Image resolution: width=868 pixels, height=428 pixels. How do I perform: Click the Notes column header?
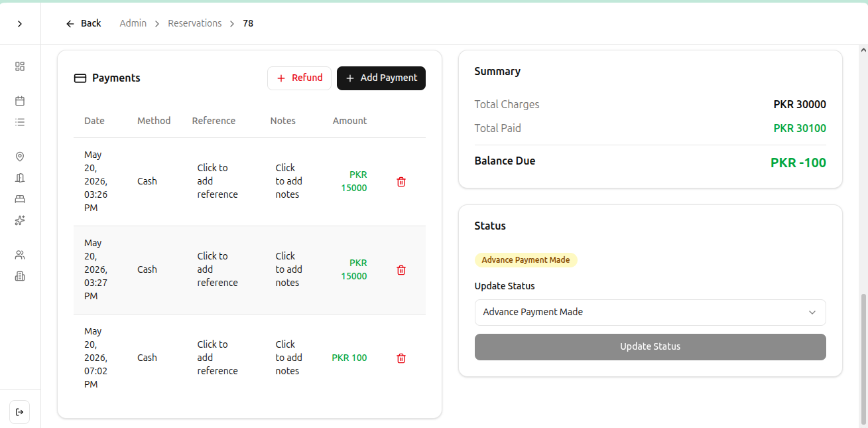pyautogui.click(x=283, y=121)
